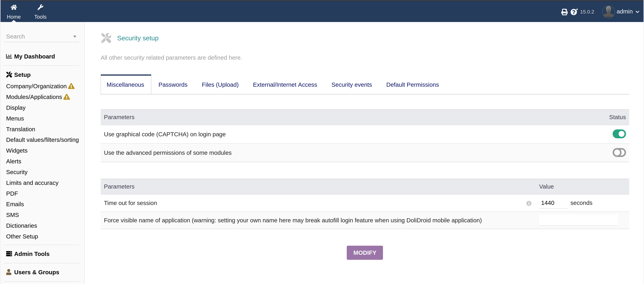Open the Security events tab
Image resolution: width=644 pixels, height=284 pixels.
351,85
